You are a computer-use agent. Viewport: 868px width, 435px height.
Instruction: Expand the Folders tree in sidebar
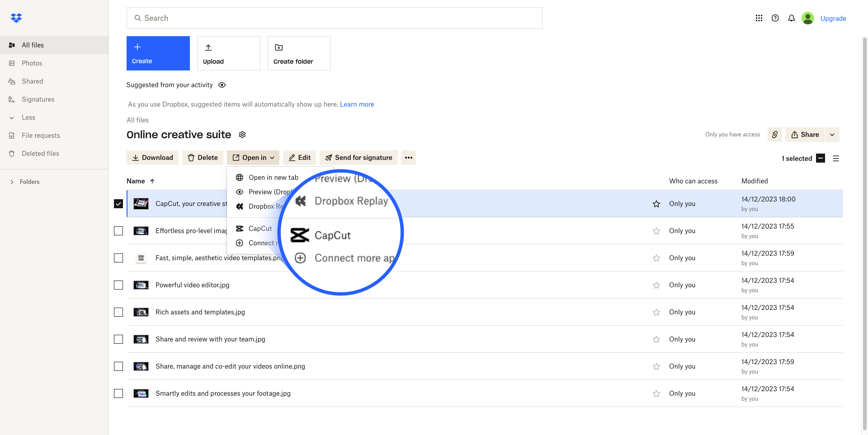[12, 182]
